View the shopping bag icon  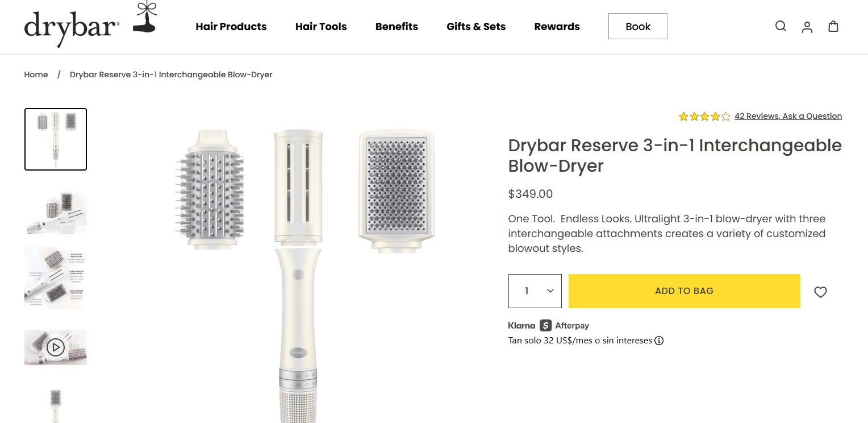coord(833,26)
